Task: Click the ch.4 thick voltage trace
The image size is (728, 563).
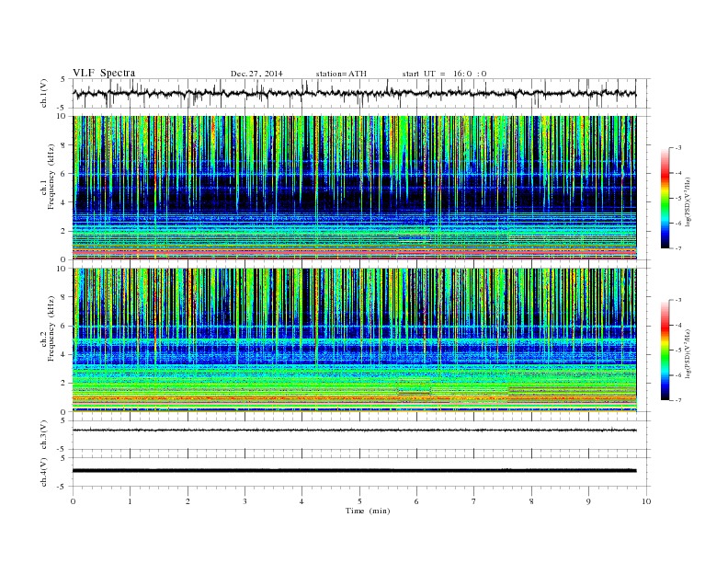Action: 354,471
